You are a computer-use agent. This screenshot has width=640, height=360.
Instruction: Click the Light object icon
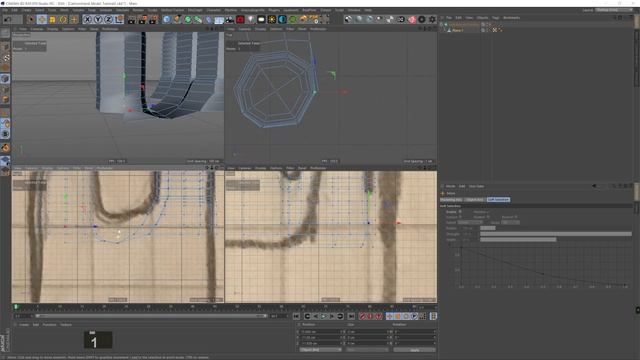pyautogui.click(x=251, y=19)
